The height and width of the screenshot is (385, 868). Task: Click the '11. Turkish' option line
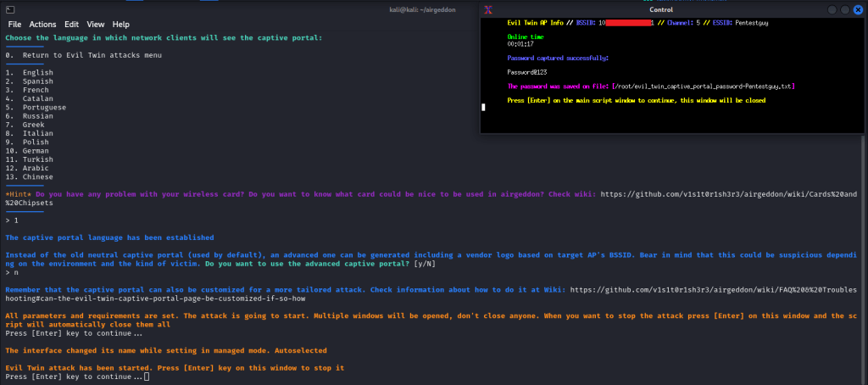[30, 159]
